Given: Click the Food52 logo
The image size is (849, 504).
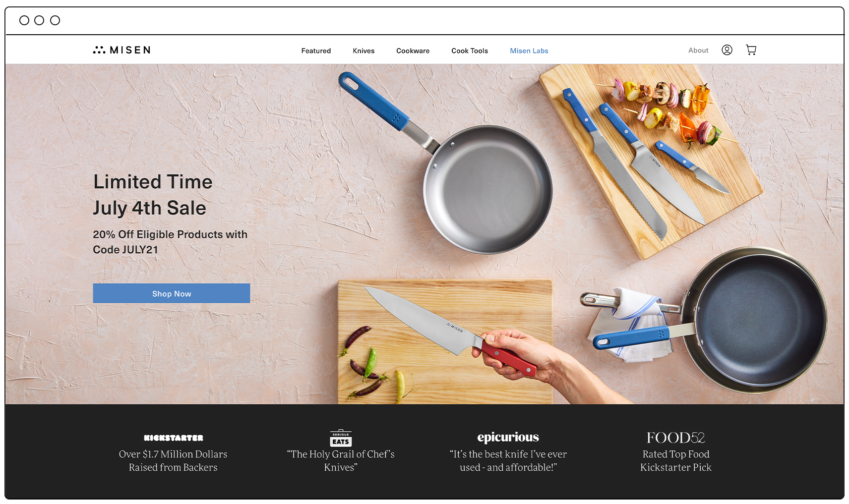Looking at the screenshot, I should point(676,438).
